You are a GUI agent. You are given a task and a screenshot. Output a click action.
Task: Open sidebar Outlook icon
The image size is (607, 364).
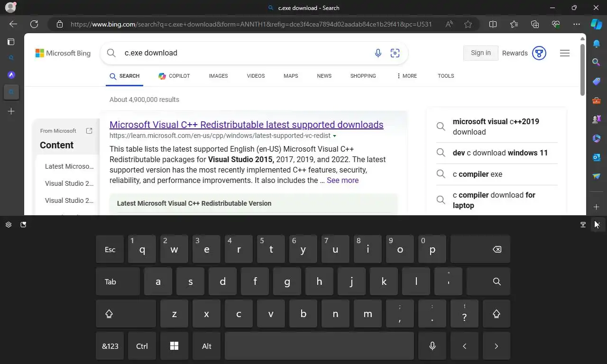point(597,157)
